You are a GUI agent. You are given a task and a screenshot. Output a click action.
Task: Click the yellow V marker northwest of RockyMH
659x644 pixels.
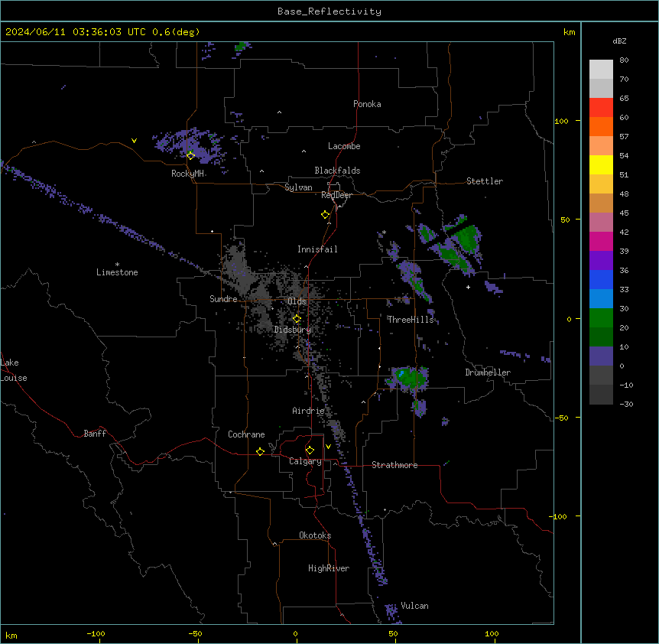[x=134, y=141]
